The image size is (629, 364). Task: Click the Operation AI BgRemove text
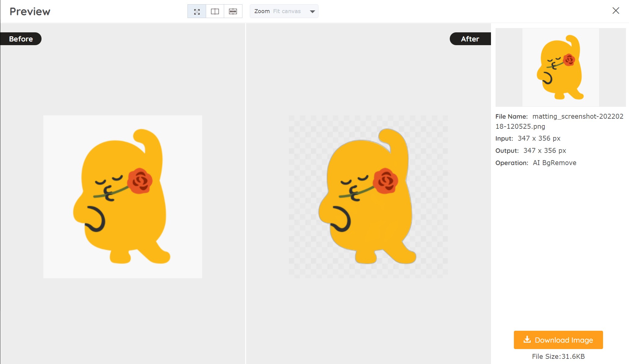click(x=536, y=163)
